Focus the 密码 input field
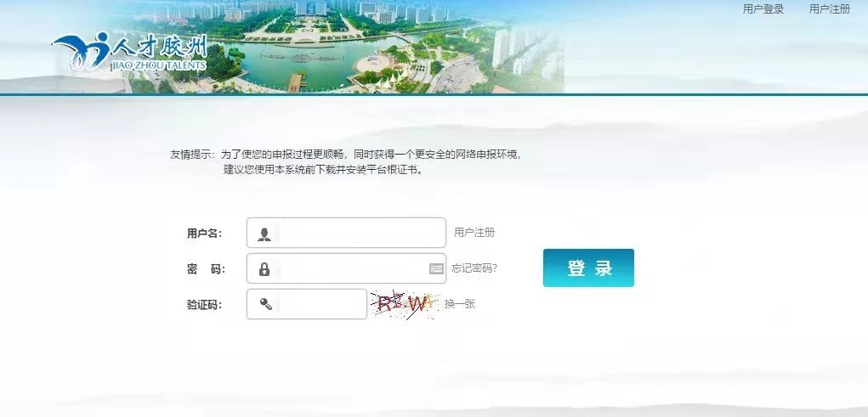868x417 pixels. coord(346,268)
